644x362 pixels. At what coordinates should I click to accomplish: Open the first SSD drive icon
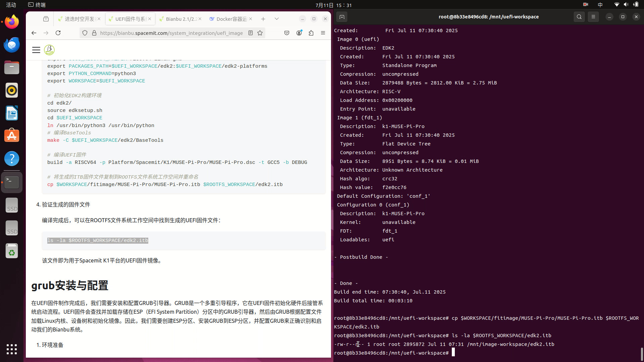tap(12, 205)
